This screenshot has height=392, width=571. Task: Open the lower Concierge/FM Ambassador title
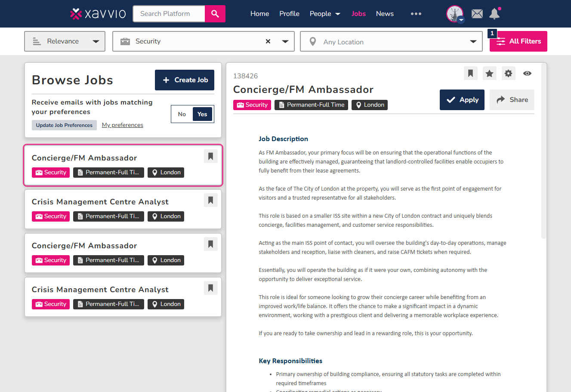(84, 246)
